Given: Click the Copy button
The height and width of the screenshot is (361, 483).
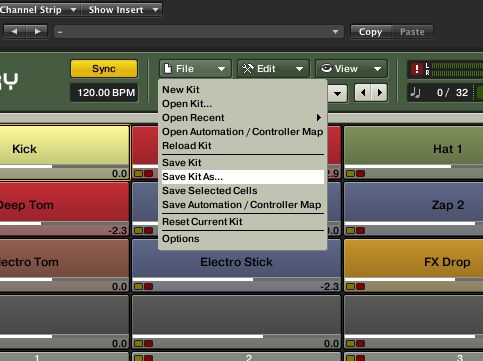Looking at the screenshot, I should coord(370,32).
